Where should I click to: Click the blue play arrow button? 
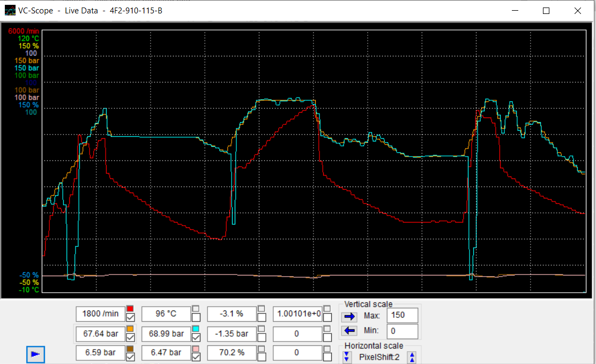35,354
